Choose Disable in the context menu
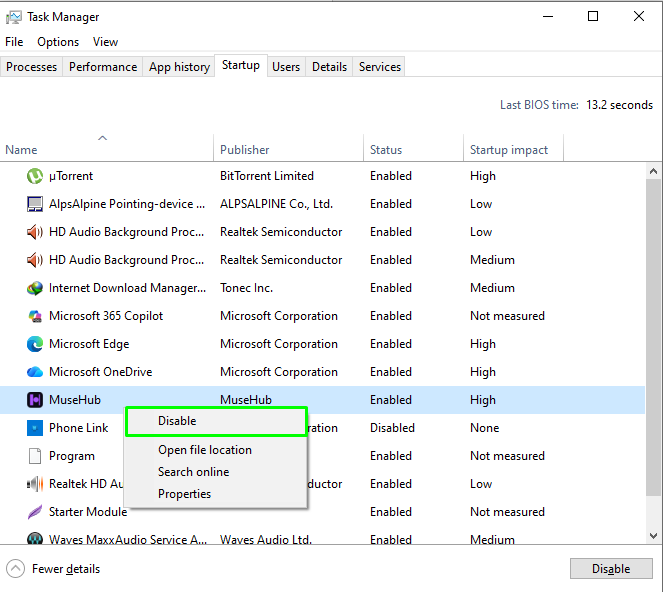Image resolution: width=663 pixels, height=592 pixels. pos(216,421)
